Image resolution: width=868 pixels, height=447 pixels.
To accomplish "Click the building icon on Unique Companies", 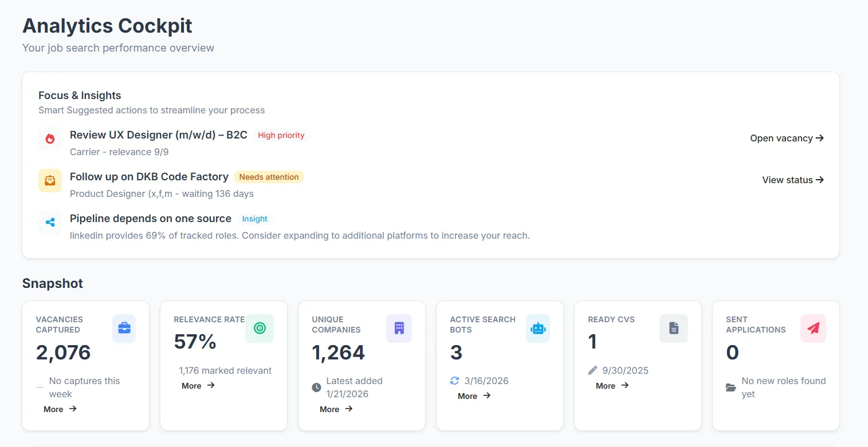I will click(399, 329).
